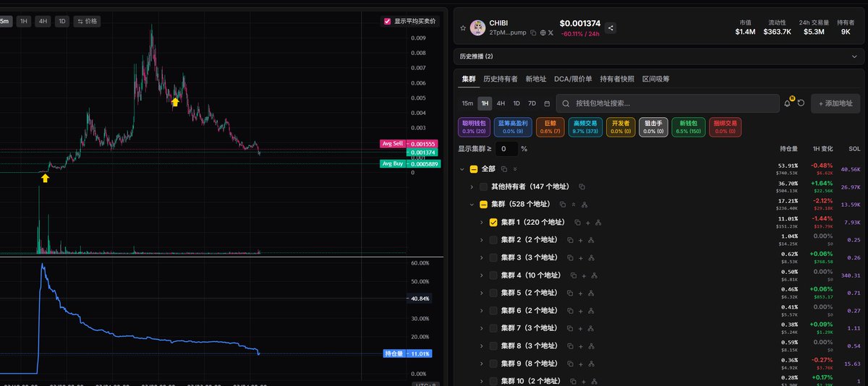
Task: Toggle 显示平均买卖价 checkbox on chart
Action: pyautogui.click(x=387, y=21)
